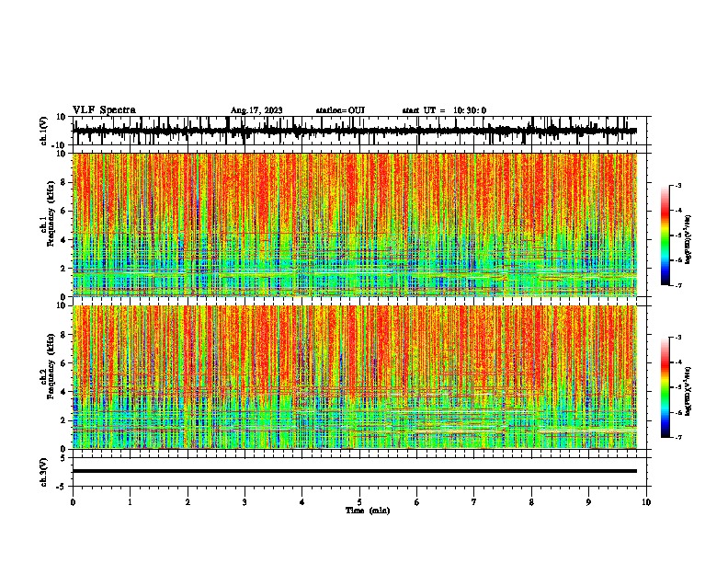Click time axis tick label "5"
728x563 pixels.
[359, 502]
